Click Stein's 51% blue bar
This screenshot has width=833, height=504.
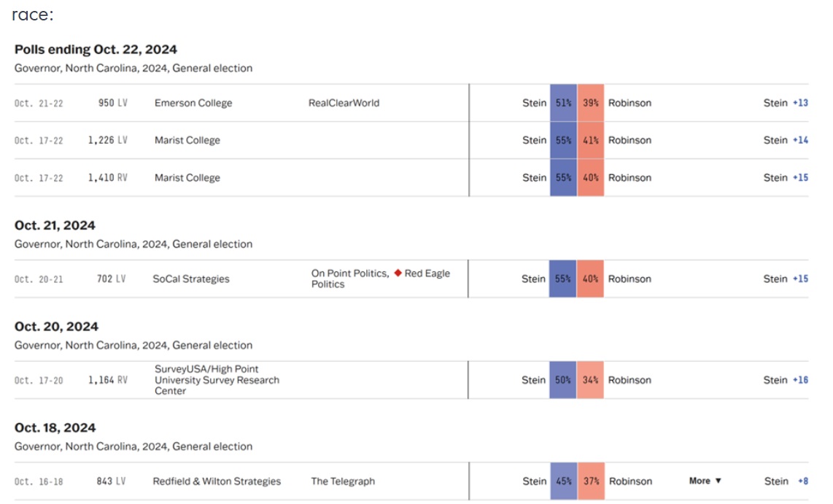coord(563,103)
